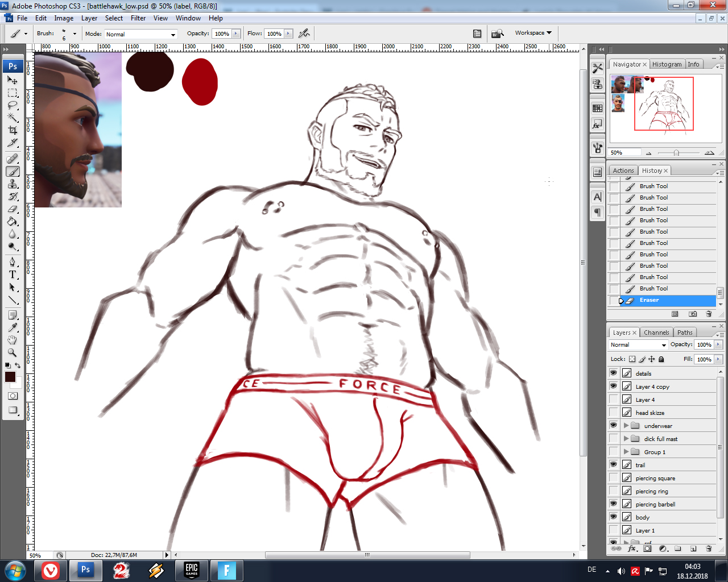Screen dimensions: 728x582
Task: Select the Slice tool
Action: 13,143
